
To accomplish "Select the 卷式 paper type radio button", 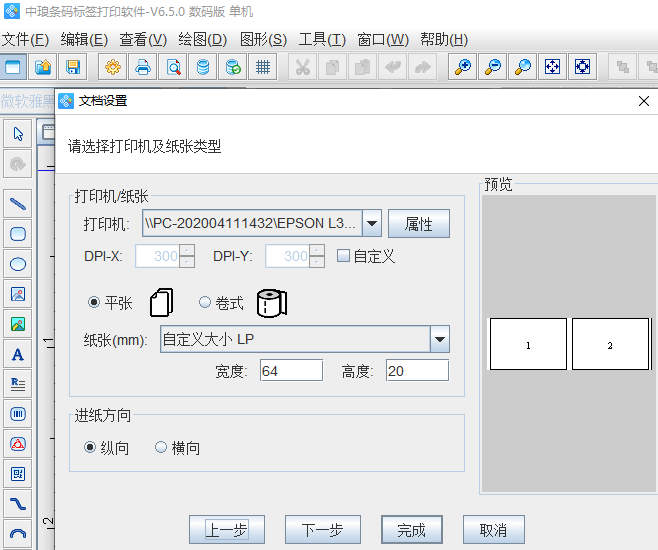I will (205, 302).
